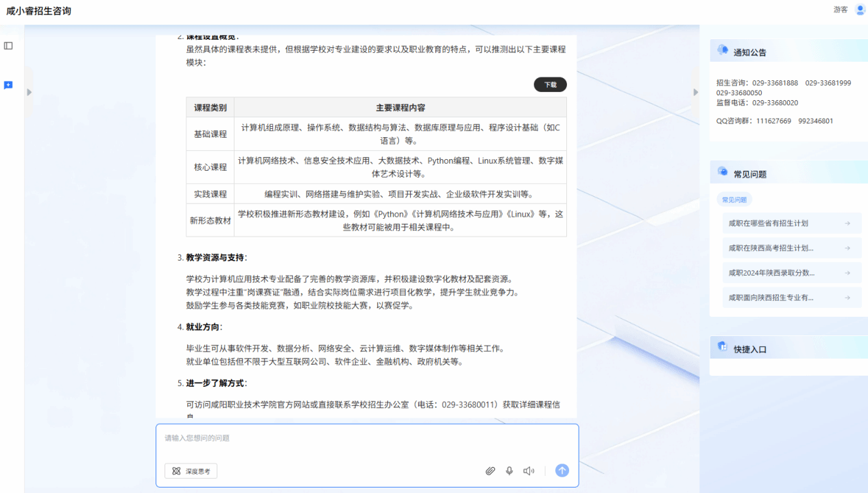Collapse the right panel arrow
The width and height of the screenshot is (868, 493).
(695, 92)
